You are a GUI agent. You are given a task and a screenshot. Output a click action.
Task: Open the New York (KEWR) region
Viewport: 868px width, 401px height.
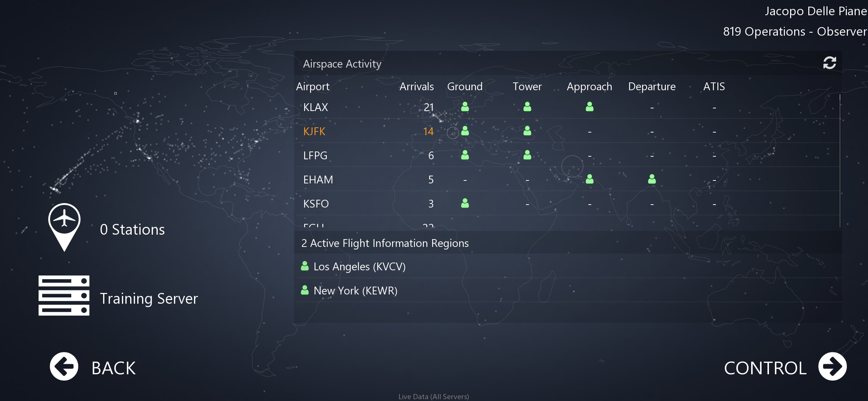tap(355, 291)
